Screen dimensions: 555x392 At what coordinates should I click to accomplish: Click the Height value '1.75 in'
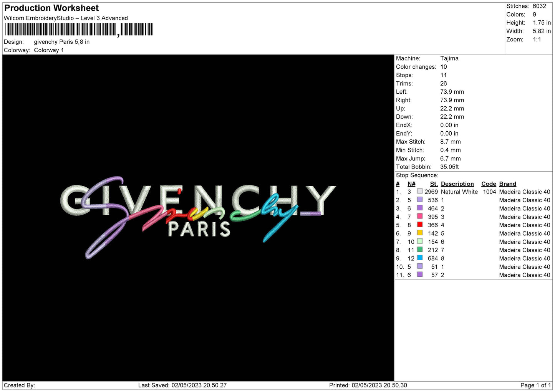click(542, 23)
